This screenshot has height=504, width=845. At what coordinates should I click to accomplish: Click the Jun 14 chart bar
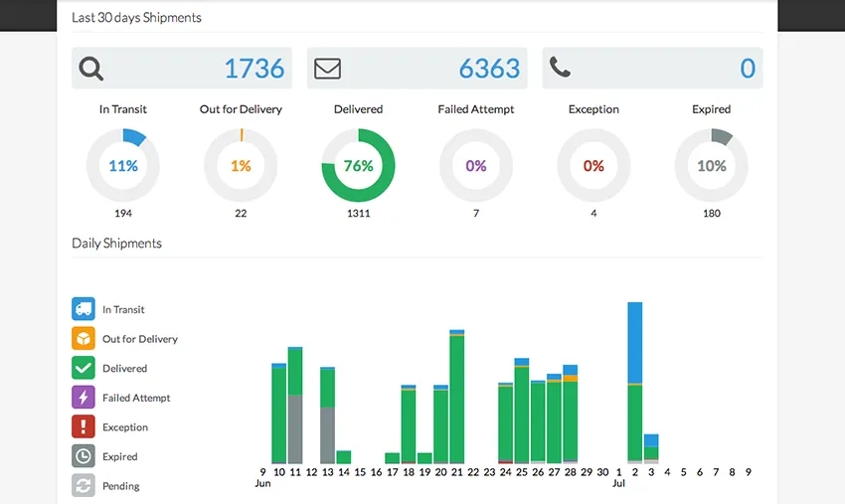pos(344,457)
